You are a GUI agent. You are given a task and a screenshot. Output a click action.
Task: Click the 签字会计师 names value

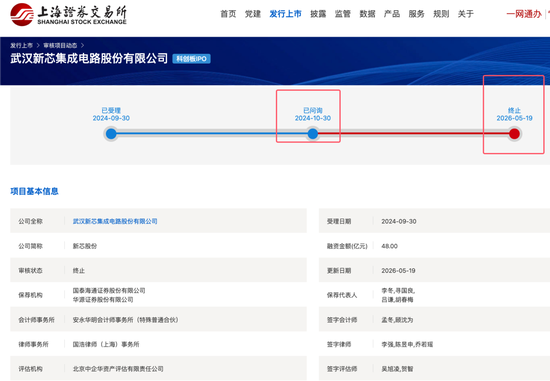click(x=397, y=320)
